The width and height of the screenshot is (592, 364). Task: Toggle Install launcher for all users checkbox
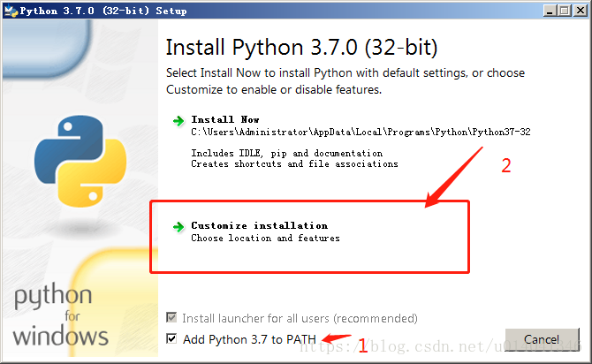171,317
